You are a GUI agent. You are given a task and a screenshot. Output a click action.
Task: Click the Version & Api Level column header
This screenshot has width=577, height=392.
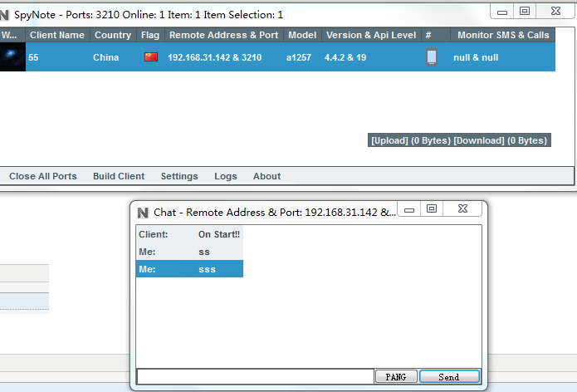click(371, 35)
